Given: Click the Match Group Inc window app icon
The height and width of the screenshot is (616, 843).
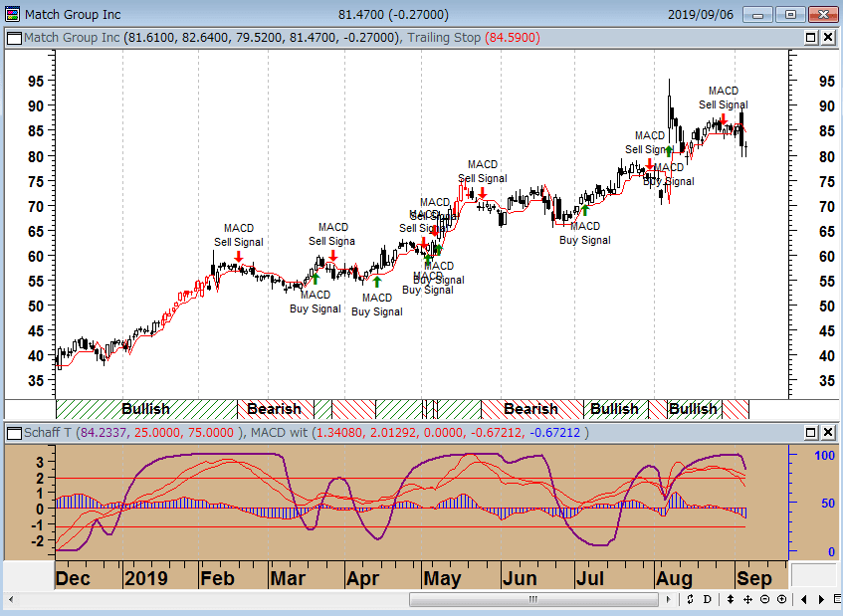Looking at the screenshot, I should (x=12, y=14).
